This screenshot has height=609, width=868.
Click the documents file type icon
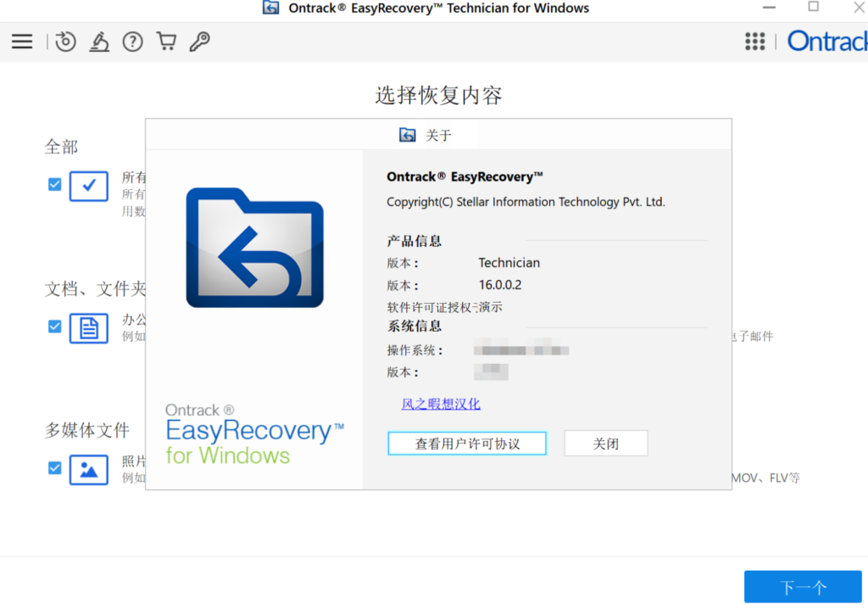coord(89,328)
